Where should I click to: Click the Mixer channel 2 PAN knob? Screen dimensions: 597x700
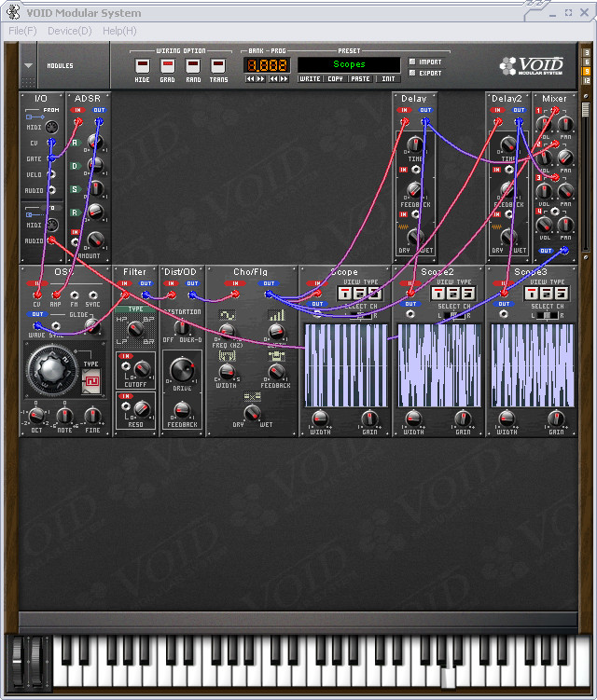[x=565, y=158]
